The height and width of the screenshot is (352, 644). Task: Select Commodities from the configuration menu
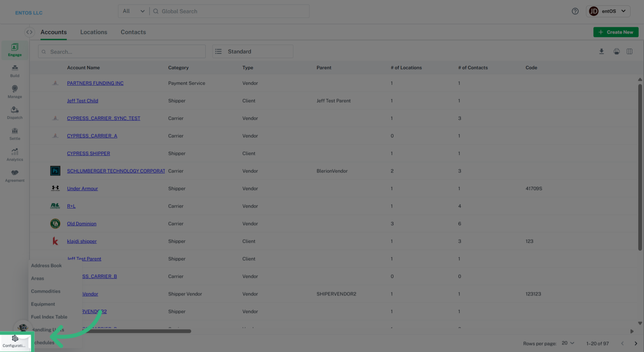click(x=46, y=291)
